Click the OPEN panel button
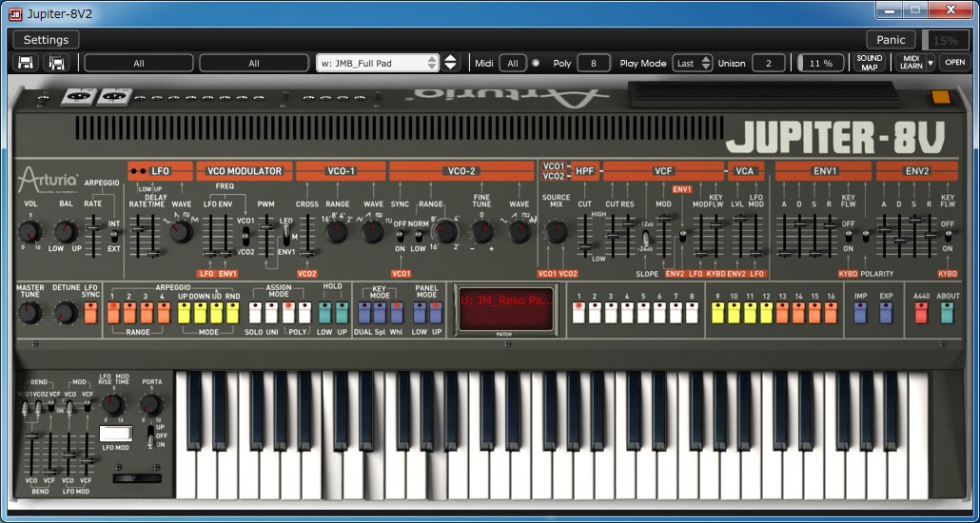This screenshot has height=523, width=980. pyautogui.click(x=954, y=63)
